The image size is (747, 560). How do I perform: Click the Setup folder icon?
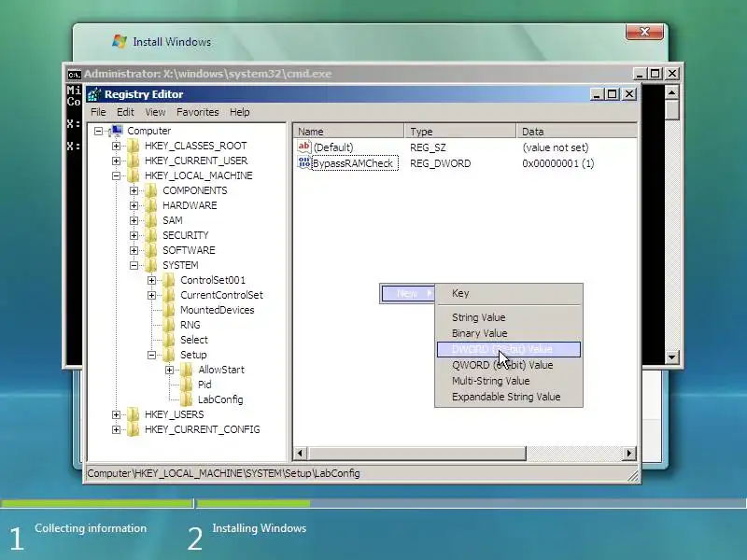point(169,355)
